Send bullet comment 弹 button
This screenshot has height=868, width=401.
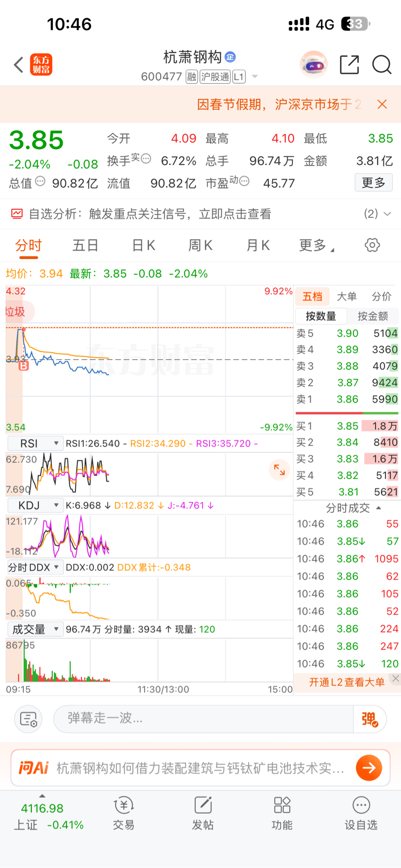(x=370, y=719)
